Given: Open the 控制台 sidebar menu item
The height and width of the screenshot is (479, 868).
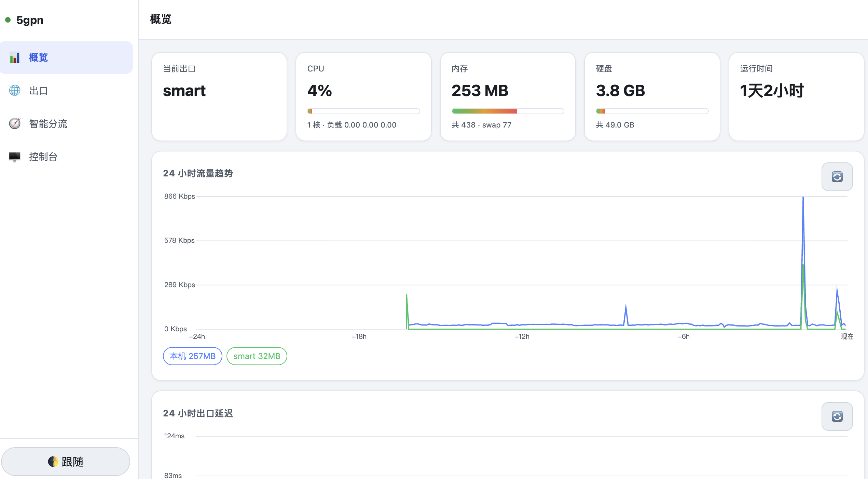Looking at the screenshot, I should [x=66, y=157].
